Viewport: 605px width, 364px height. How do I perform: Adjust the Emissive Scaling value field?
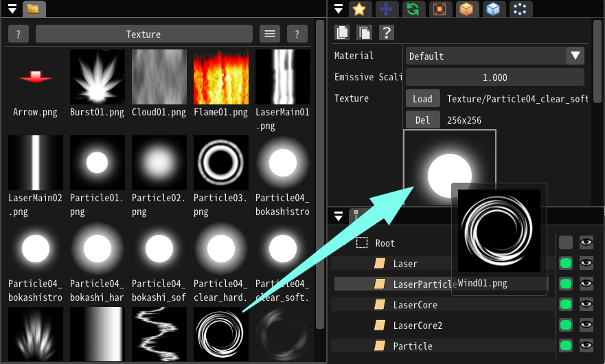click(494, 78)
